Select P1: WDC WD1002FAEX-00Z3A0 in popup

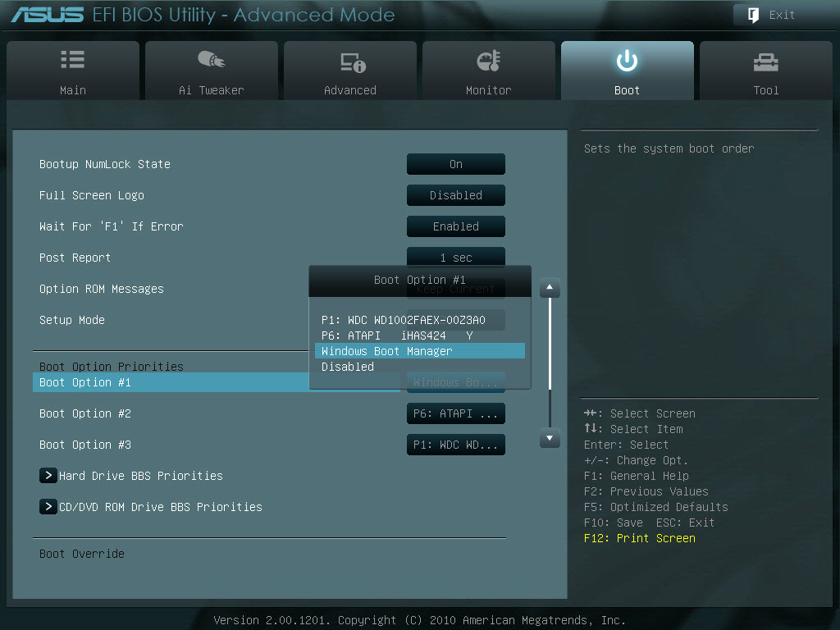click(420, 320)
